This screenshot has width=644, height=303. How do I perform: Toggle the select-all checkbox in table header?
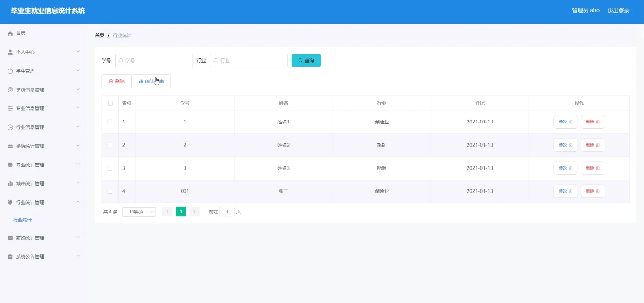tap(110, 103)
